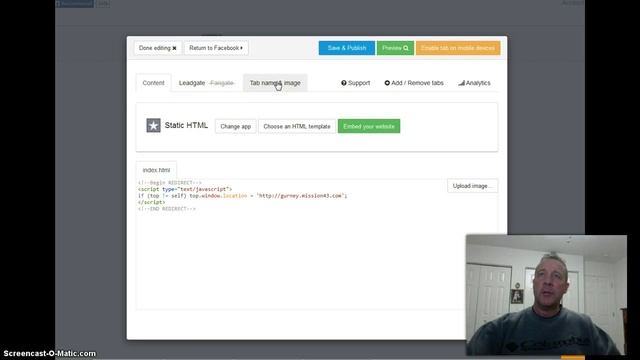Click the Begin REDIRECT comment line
The height and width of the screenshot is (360, 640).
point(170,183)
